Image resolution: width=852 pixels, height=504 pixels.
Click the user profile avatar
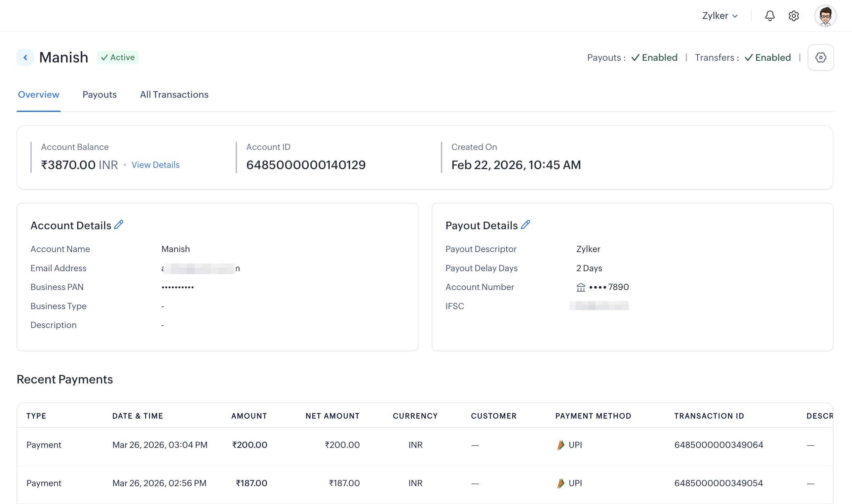pyautogui.click(x=825, y=16)
